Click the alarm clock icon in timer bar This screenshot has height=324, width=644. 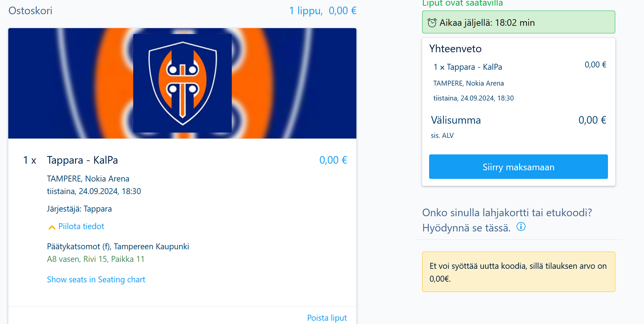pos(432,22)
